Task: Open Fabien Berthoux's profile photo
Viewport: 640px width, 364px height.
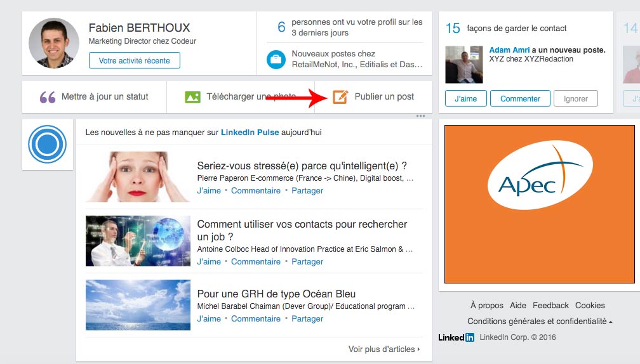Action: pos(53,42)
